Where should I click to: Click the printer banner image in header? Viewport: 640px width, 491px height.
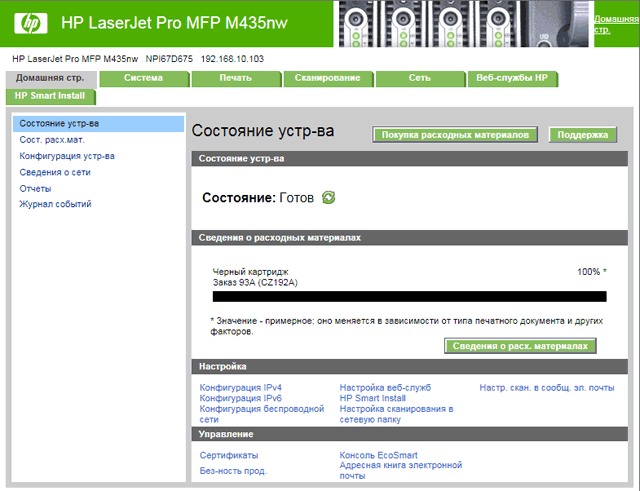[463, 24]
